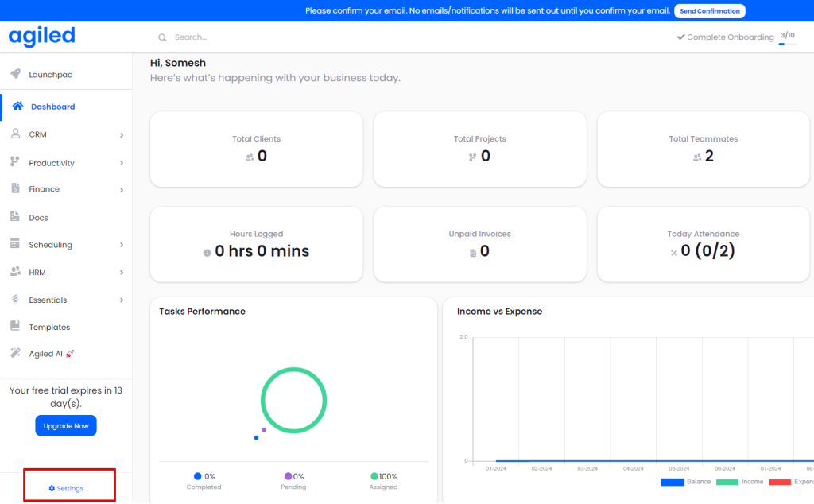Toggle the green Income legend series

[x=727, y=482]
